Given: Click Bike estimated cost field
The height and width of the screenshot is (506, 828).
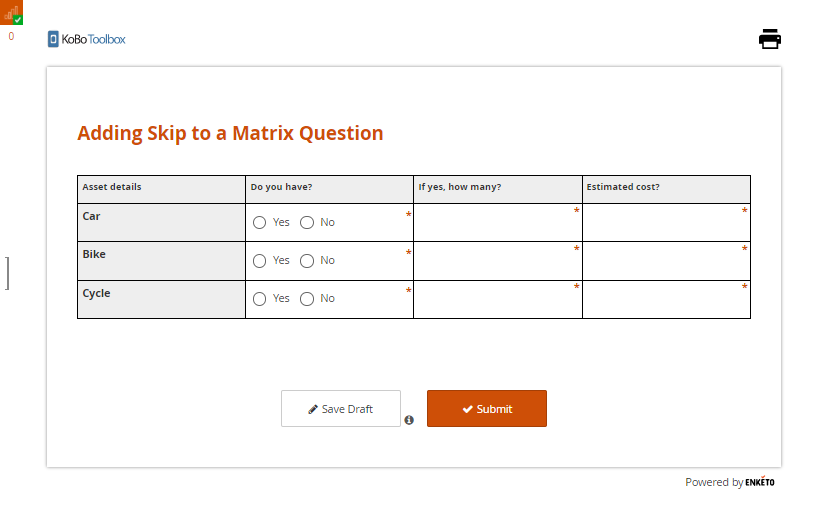Looking at the screenshot, I should coord(666,261).
